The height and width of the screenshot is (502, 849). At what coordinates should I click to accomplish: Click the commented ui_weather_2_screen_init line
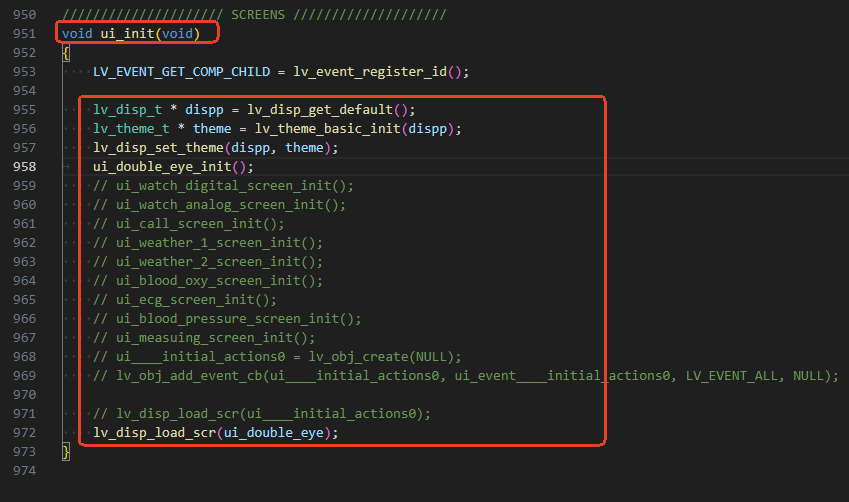point(208,262)
